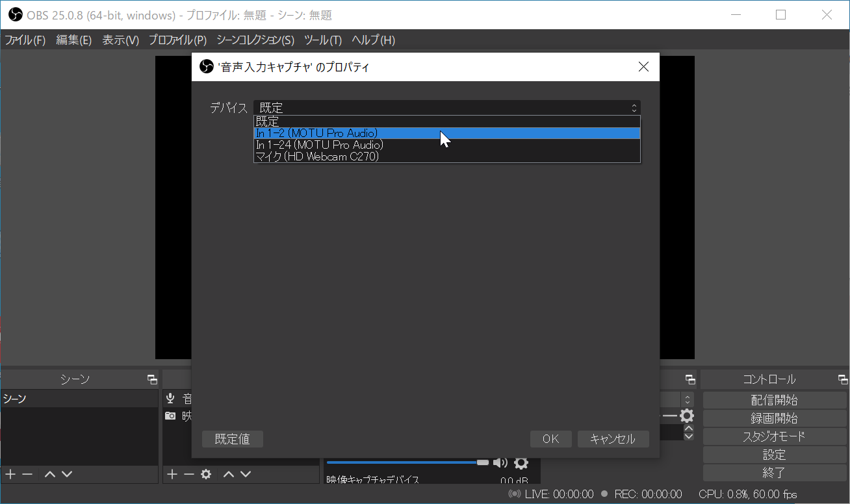Start recording with 録画開始
The image size is (850, 504).
(x=775, y=418)
